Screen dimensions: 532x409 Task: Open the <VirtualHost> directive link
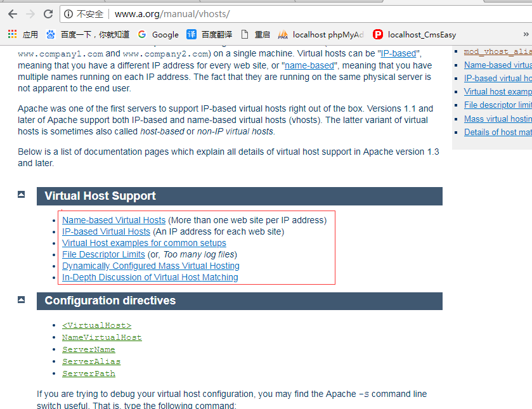(96, 325)
